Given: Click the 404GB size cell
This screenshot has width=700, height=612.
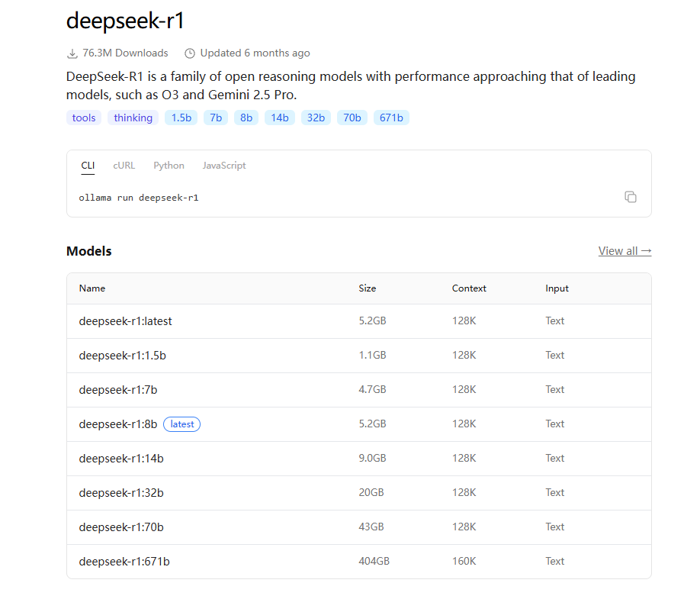Looking at the screenshot, I should [374, 562].
